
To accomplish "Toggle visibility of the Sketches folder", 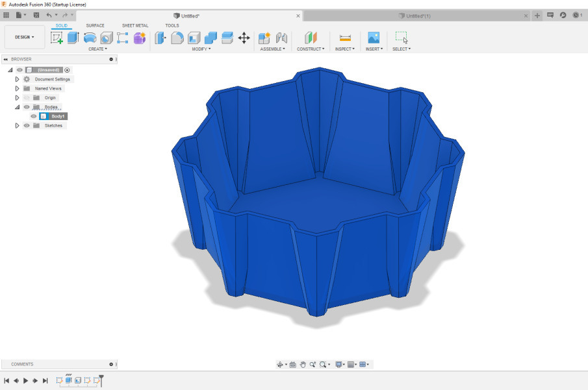I will coord(27,125).
